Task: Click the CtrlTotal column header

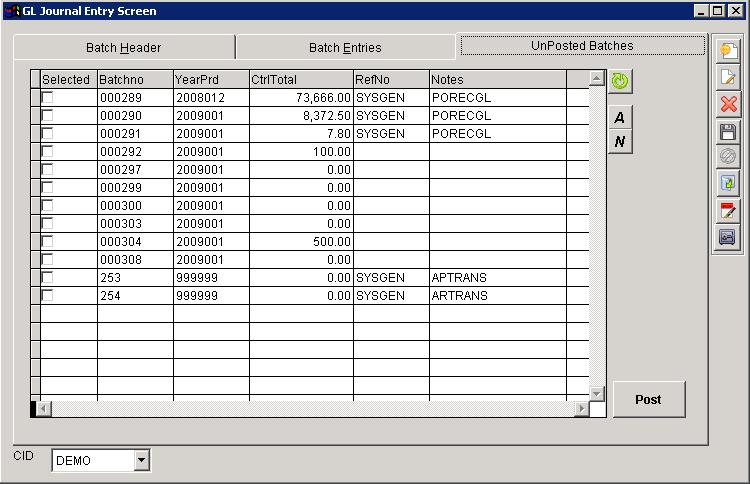Action: tap(301, 79)
